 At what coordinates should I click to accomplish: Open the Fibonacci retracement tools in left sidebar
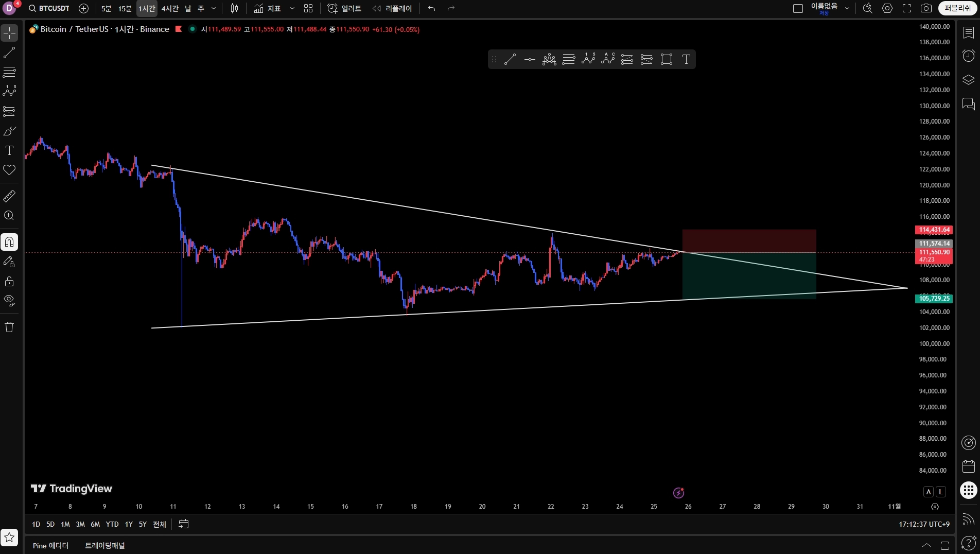9,72
